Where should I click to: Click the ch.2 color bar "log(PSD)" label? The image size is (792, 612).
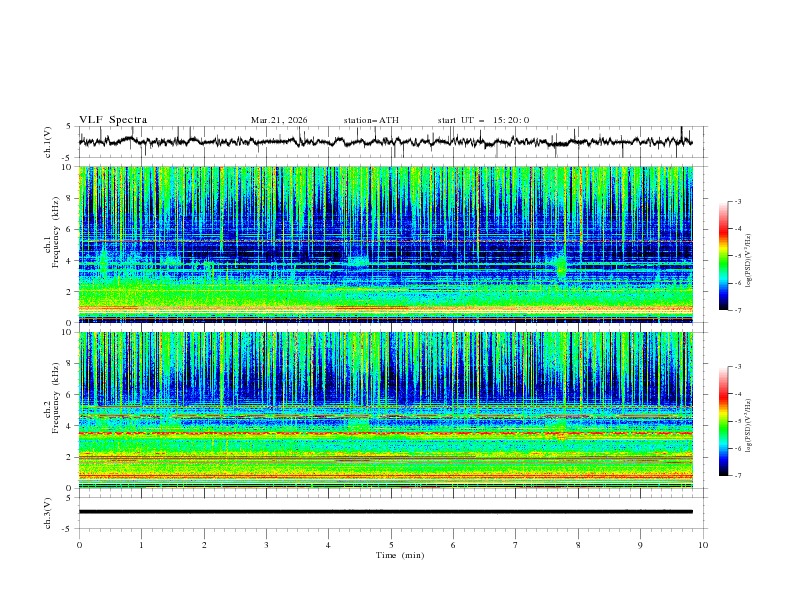point(748,425)
